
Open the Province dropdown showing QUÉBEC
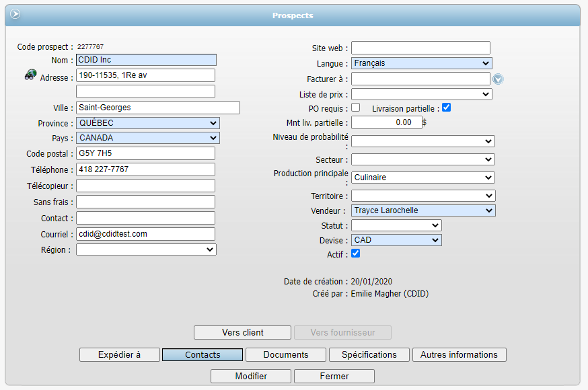(x=148, y=123)
